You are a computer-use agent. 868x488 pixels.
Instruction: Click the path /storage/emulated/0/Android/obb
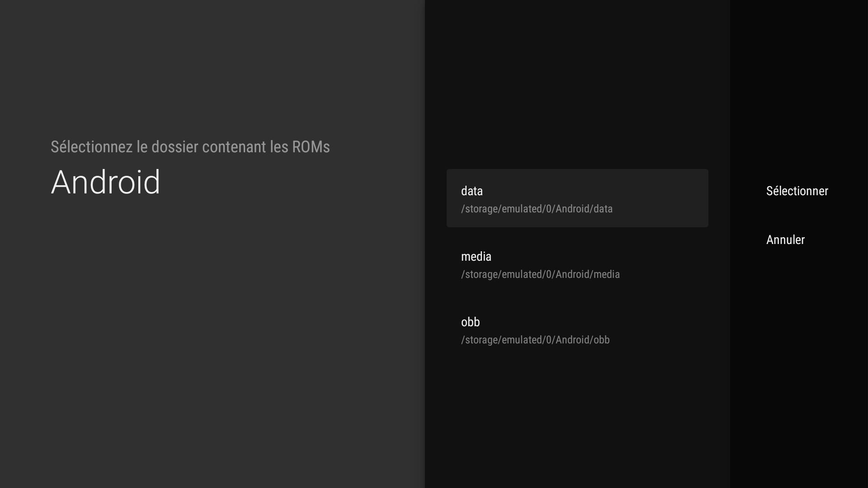click(535, 340)
